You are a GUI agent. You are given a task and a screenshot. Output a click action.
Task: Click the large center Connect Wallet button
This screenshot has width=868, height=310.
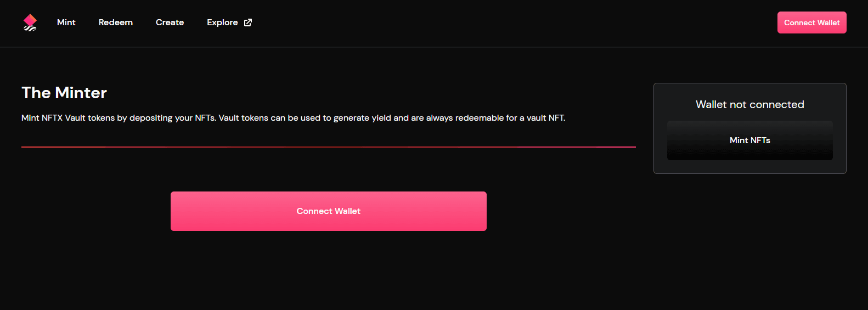[328, 211]
